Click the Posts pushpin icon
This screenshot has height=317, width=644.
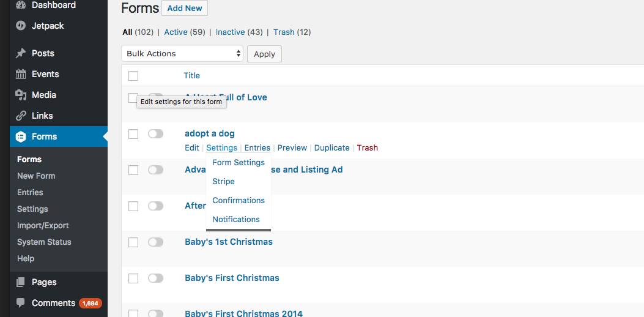click(x=21, y=53)
